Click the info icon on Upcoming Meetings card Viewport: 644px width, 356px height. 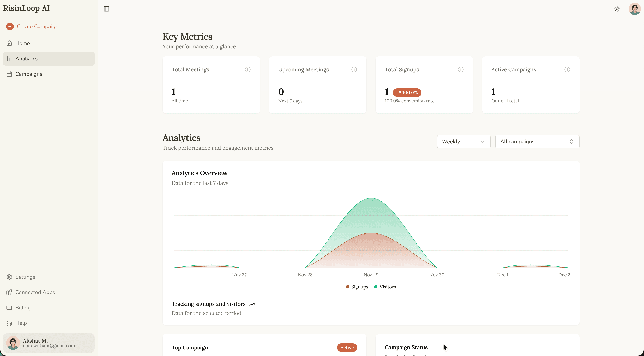354,69
